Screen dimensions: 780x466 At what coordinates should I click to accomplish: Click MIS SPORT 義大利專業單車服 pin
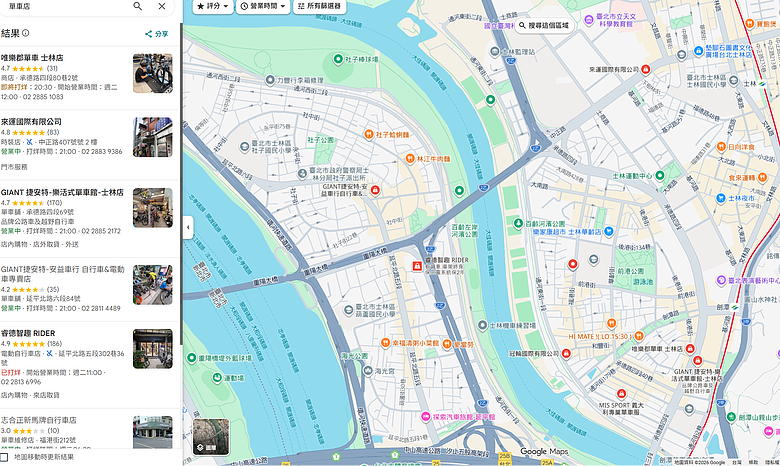pyautogui.click(x=621, y=394)
